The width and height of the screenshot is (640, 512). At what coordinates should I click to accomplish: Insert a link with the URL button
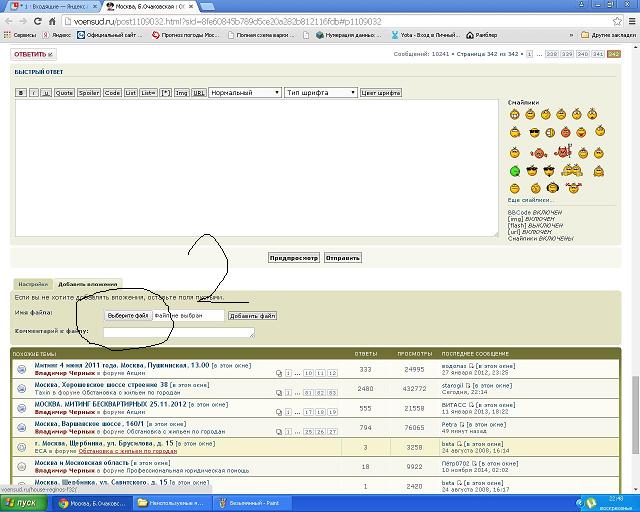click(198, 92)
